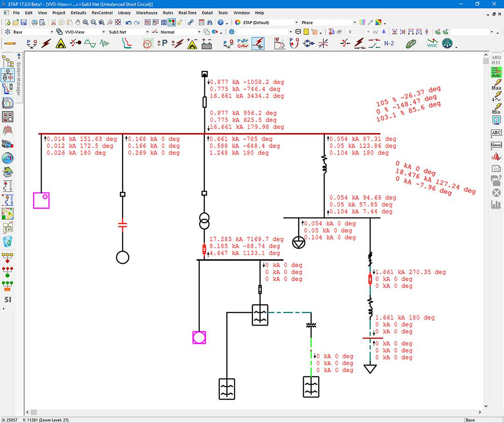Run Max short circuit study
The image size is (504, 423).
pyautogui.click(x=496, y=85)
